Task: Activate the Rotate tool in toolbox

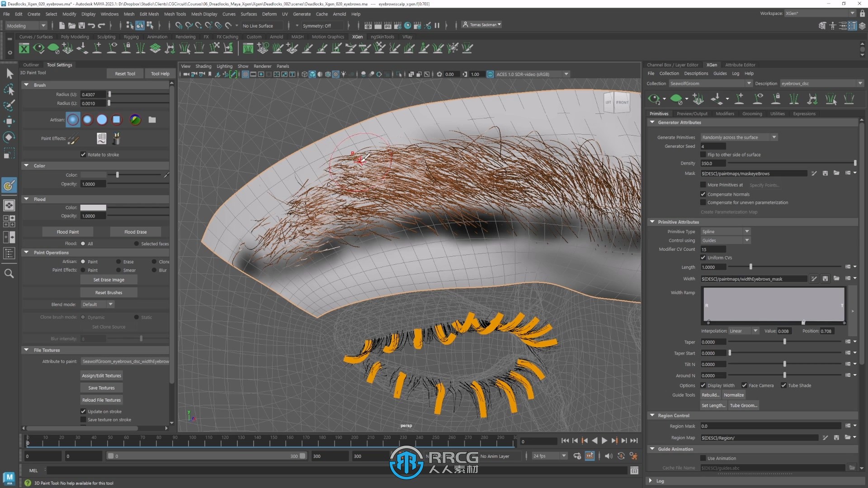Action: point(9,137)
